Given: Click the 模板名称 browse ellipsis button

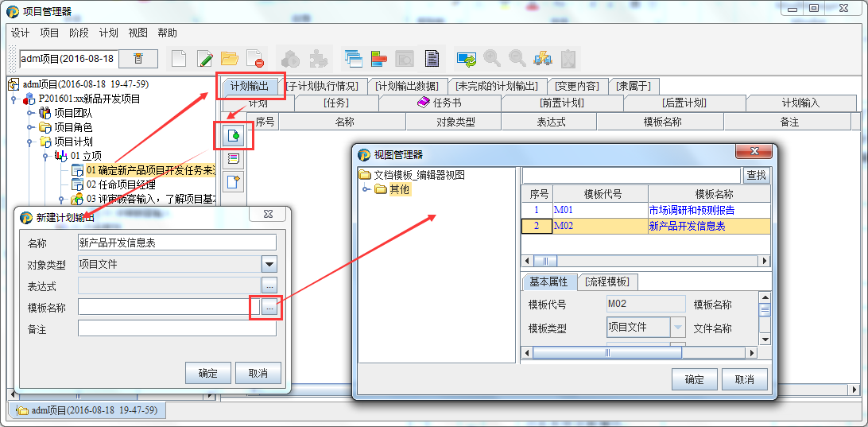Looking at the screenshot, I should coord(269,308).
